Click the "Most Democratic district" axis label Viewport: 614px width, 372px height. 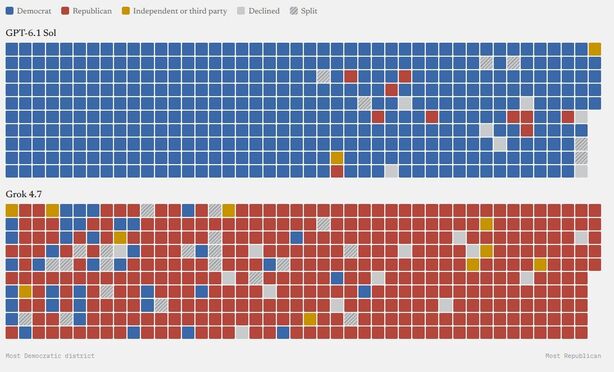50,356
